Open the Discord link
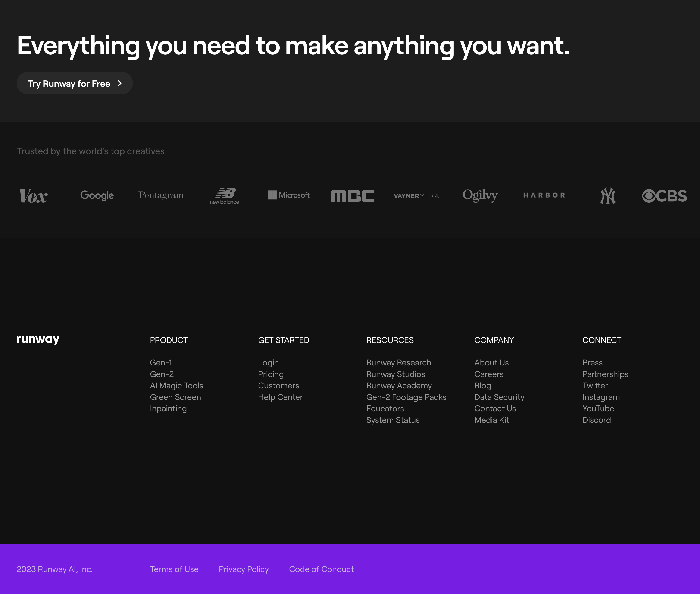The image size is (700, 594). [597, 420]
